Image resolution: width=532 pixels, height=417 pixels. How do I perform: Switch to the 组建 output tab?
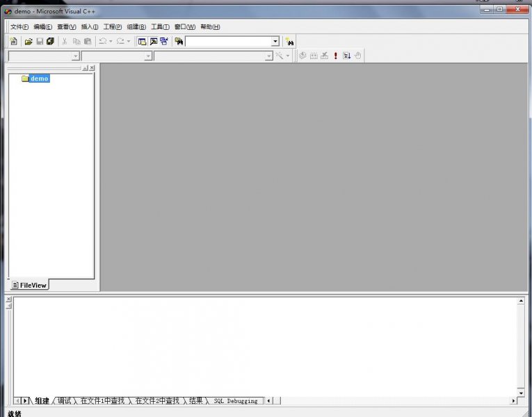tap(42, 401)
